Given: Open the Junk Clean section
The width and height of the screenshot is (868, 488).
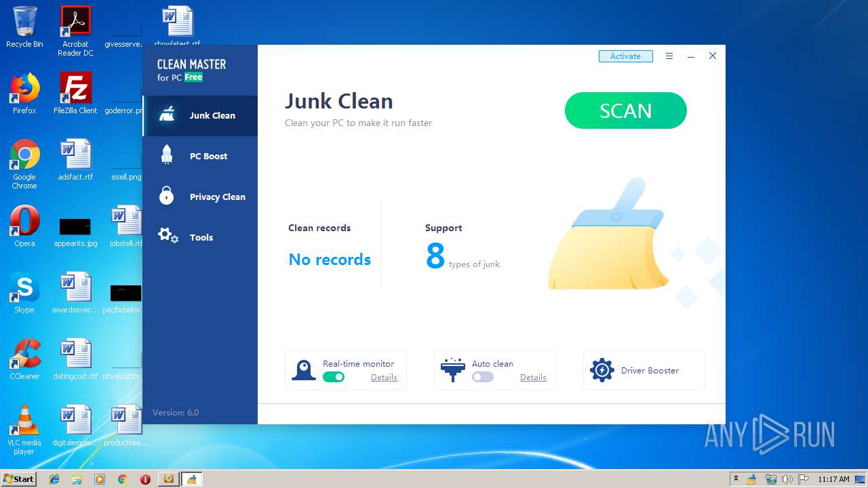Looking at the screenshot, I should (200, 115).
